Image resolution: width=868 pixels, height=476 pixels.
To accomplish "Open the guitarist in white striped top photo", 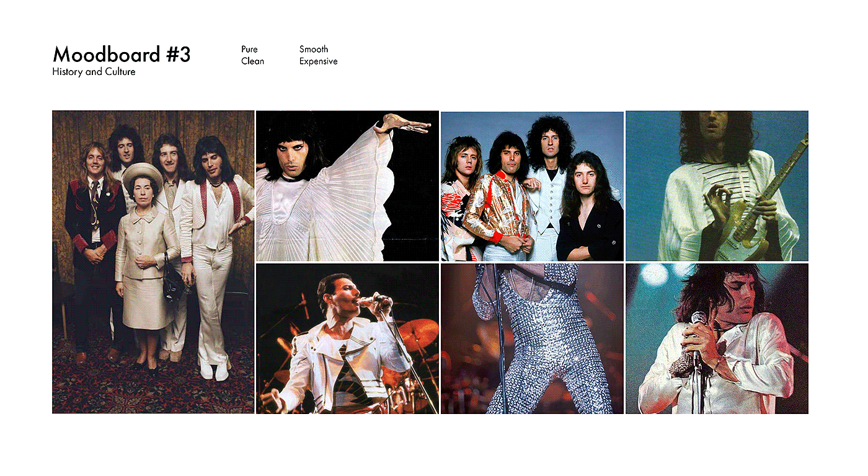I will [717, 186].
